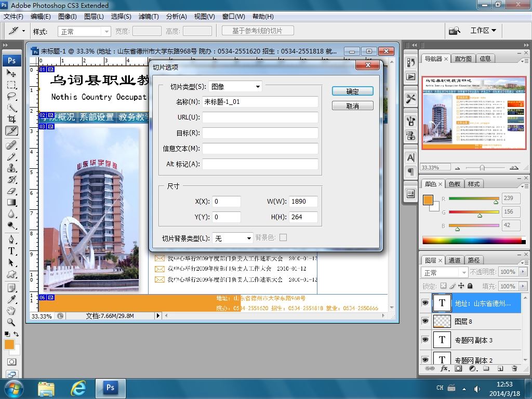Image resolution: width=532 pixels, height=399 pixels.
Task: Delete layer using the trash icon
Action: click(x=514, y=368)
